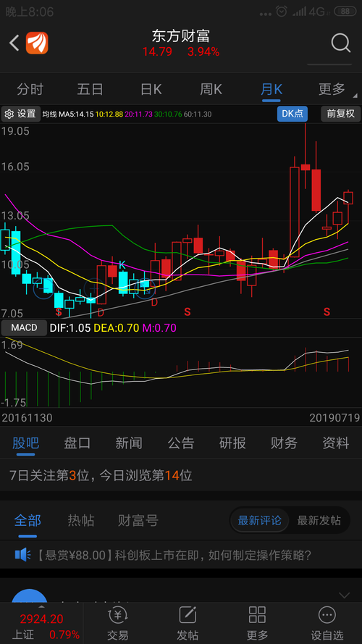Open chart settings gear 设置
Image resolution: width=362 pixels, height=644 pixels.
pyautogui.click(x=21, y=114)
